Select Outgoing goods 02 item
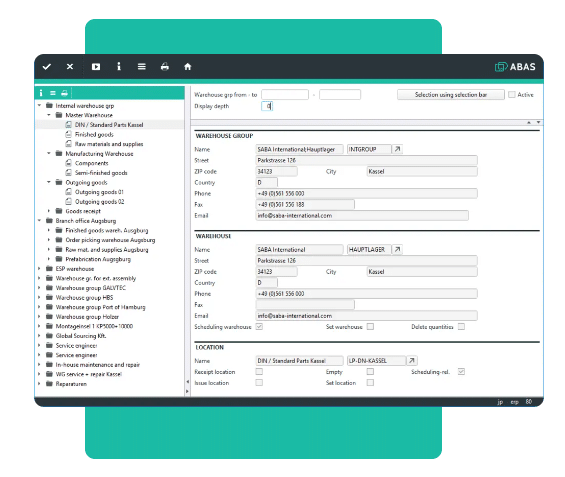Image resolution: width=565 pixels, height=477 pixels. (x=99, y=201)
